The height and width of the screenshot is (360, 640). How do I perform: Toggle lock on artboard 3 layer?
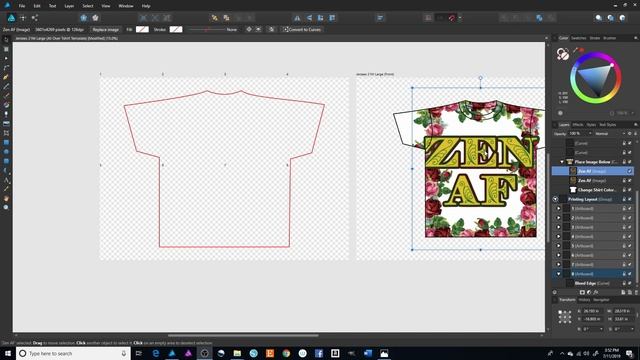[x=624, y=227]
